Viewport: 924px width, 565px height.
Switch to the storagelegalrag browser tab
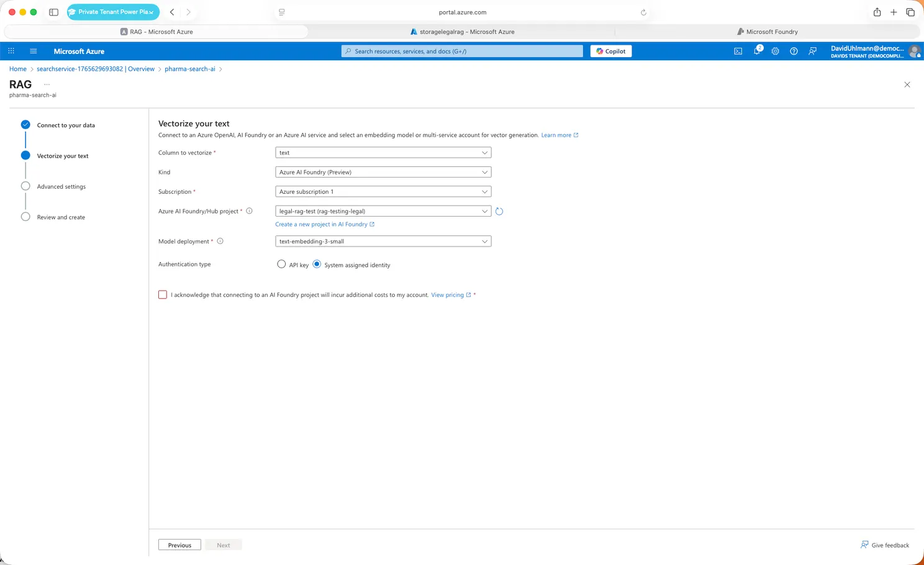pos(462,32)
